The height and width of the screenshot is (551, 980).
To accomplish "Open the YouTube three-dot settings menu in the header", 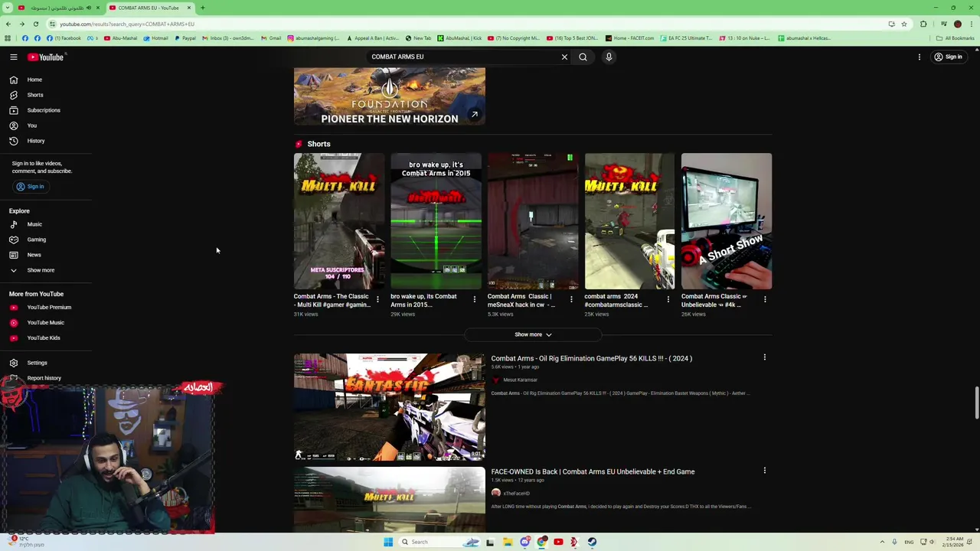I will coord(920,57).
